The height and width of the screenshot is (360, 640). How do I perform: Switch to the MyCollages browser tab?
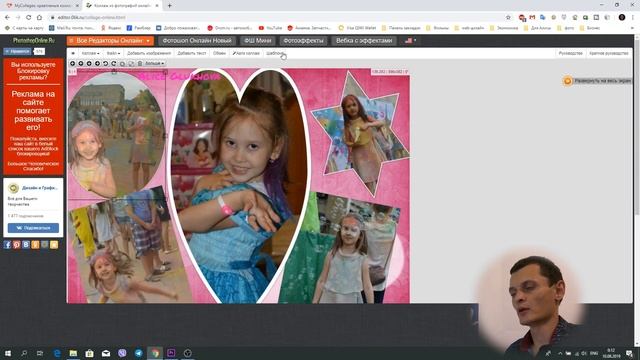(x=42, y=6)
